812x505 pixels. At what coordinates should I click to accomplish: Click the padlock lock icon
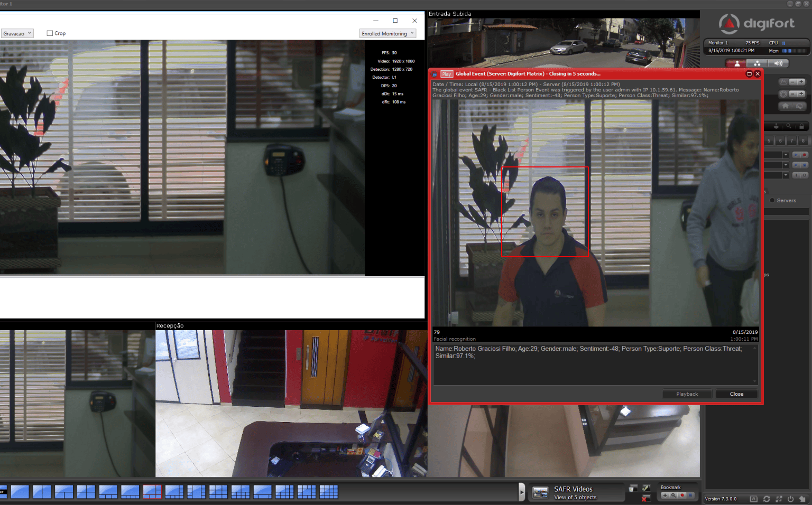click(801, 126)
